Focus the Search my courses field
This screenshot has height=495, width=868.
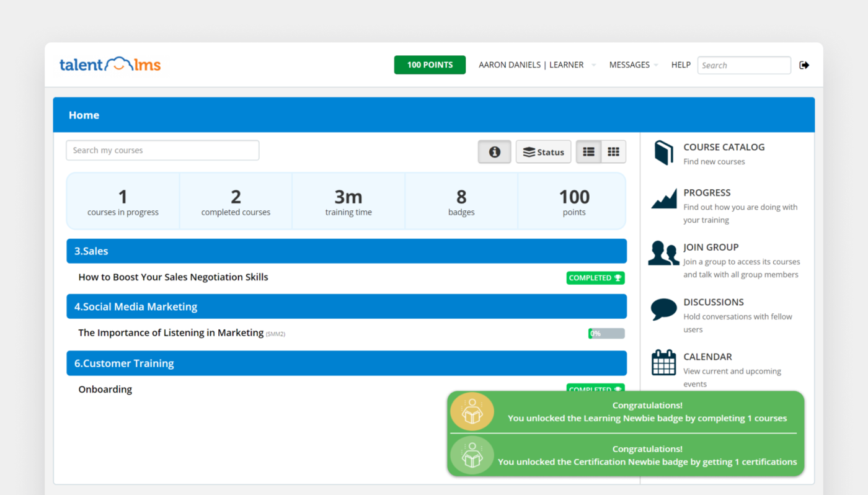tap(162, 150)
